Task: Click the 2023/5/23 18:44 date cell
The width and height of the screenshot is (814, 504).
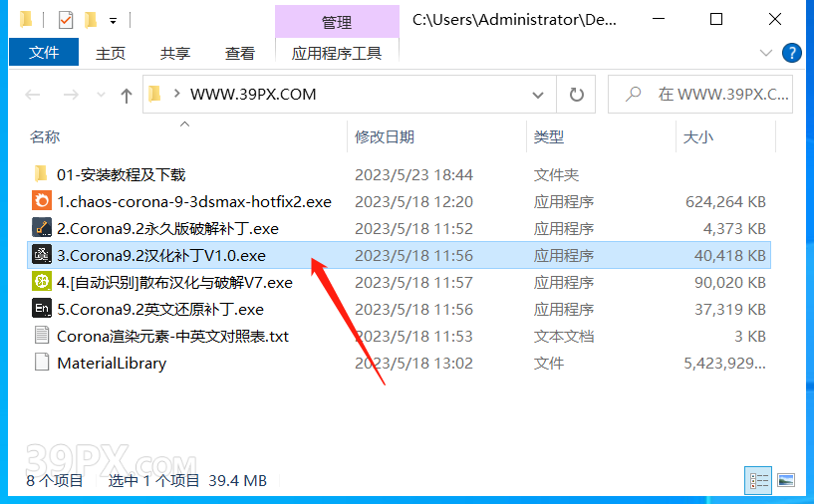Action: (413, 175)
